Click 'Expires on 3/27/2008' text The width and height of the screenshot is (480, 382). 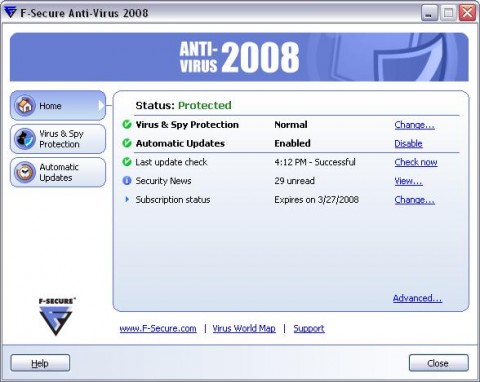click(x=316, y=200)
